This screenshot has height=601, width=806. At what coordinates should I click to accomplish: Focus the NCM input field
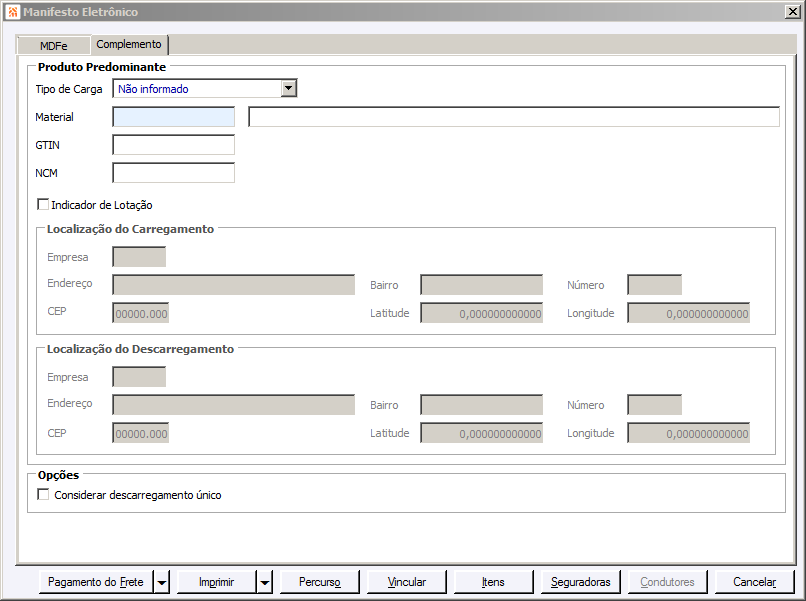(x=174, y=173)
